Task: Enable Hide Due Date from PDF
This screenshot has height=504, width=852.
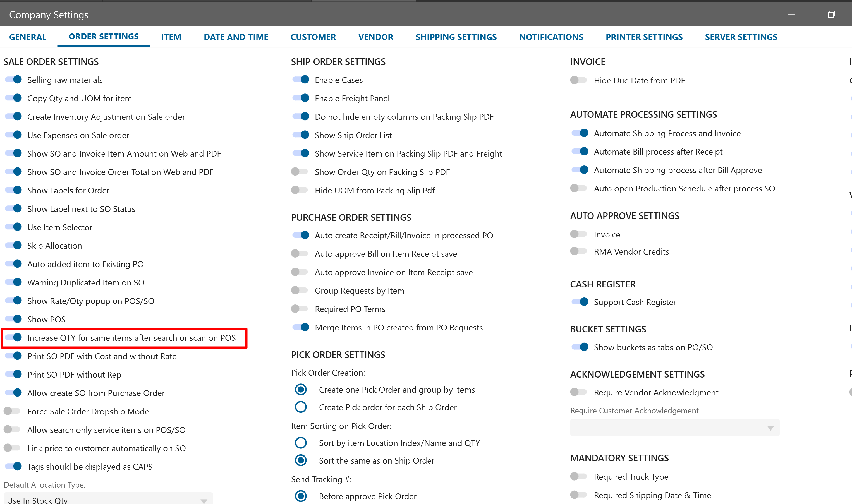Action: tap(578, 80)
